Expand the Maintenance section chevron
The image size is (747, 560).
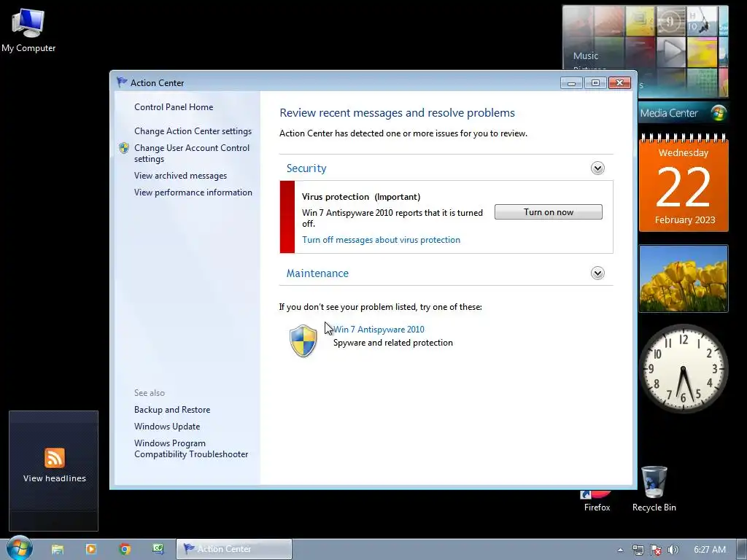(597, 273)
